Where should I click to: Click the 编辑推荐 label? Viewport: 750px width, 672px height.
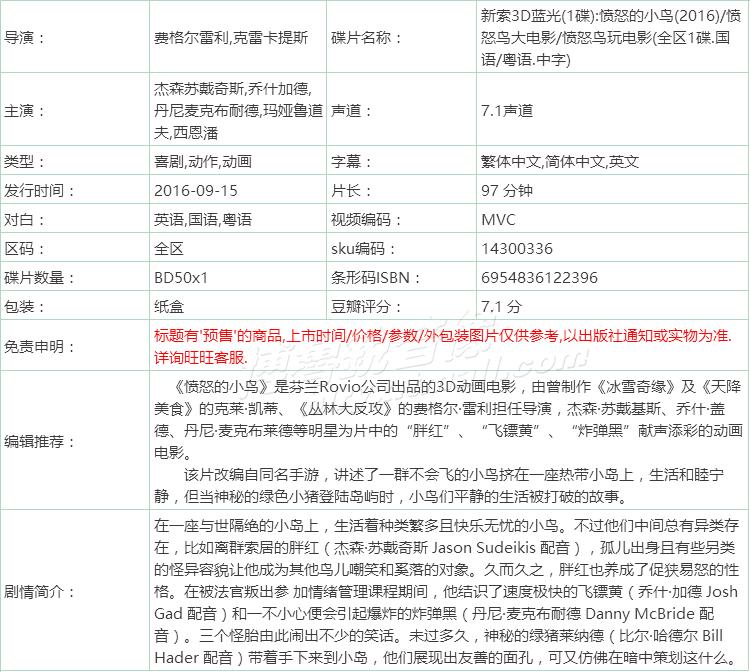[x=39, y=441]
